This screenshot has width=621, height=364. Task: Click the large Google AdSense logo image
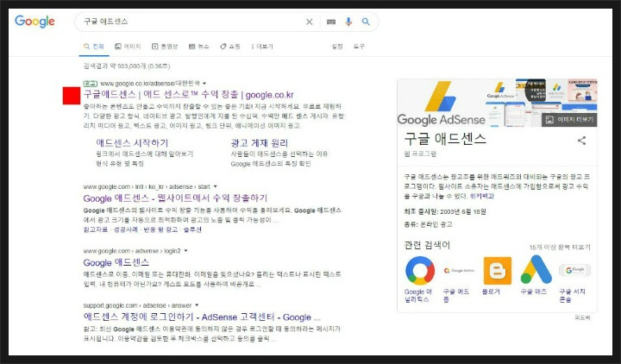442,103
